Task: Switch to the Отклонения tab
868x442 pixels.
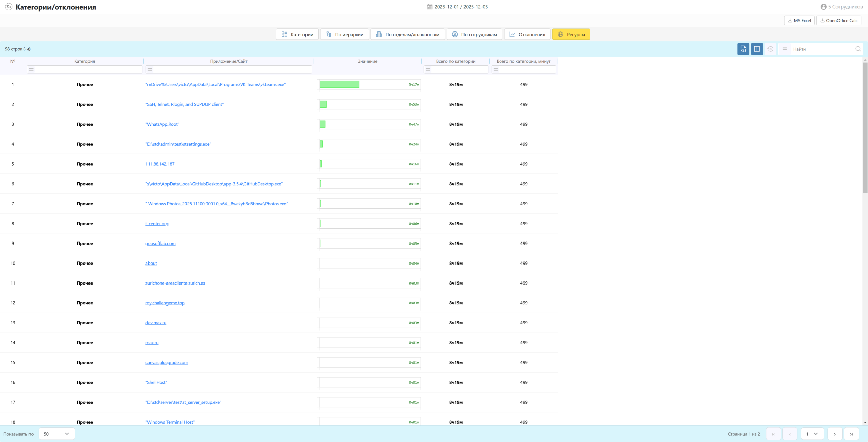Action: point(527,34)
